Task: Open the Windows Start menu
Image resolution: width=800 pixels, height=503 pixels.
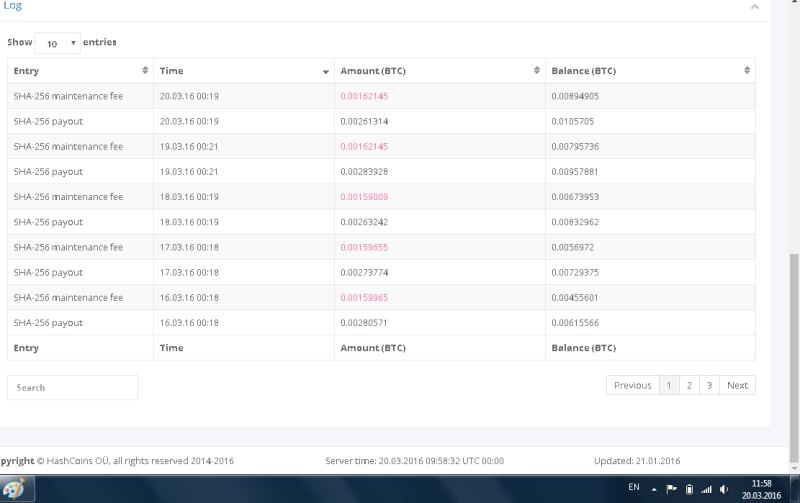Action: 17,490
